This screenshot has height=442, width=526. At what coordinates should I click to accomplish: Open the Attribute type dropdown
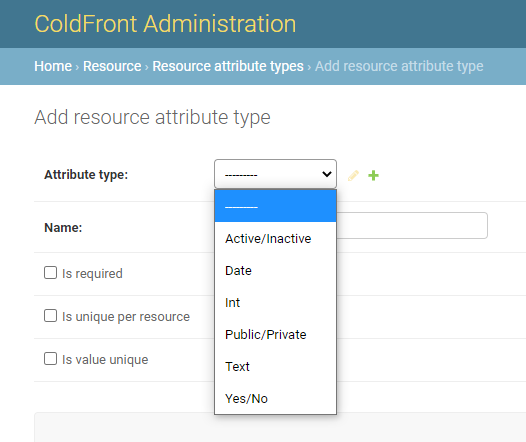point(275,174)
